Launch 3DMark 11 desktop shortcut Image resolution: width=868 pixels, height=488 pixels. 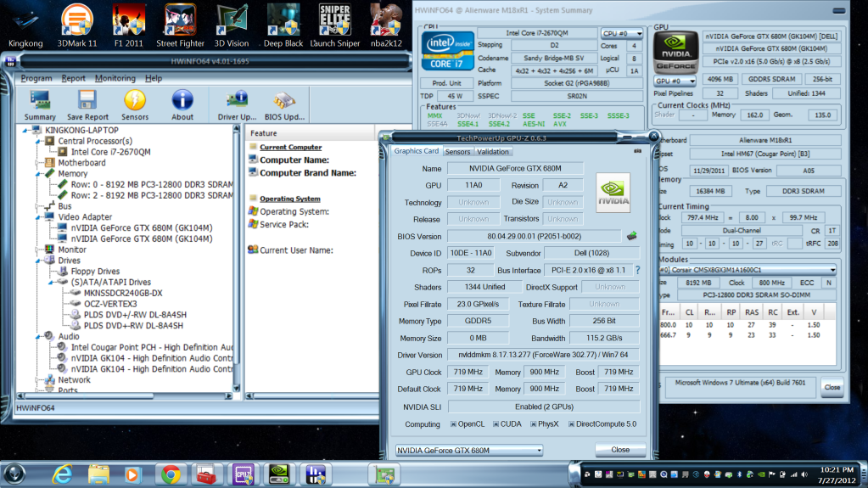point(77,26)
